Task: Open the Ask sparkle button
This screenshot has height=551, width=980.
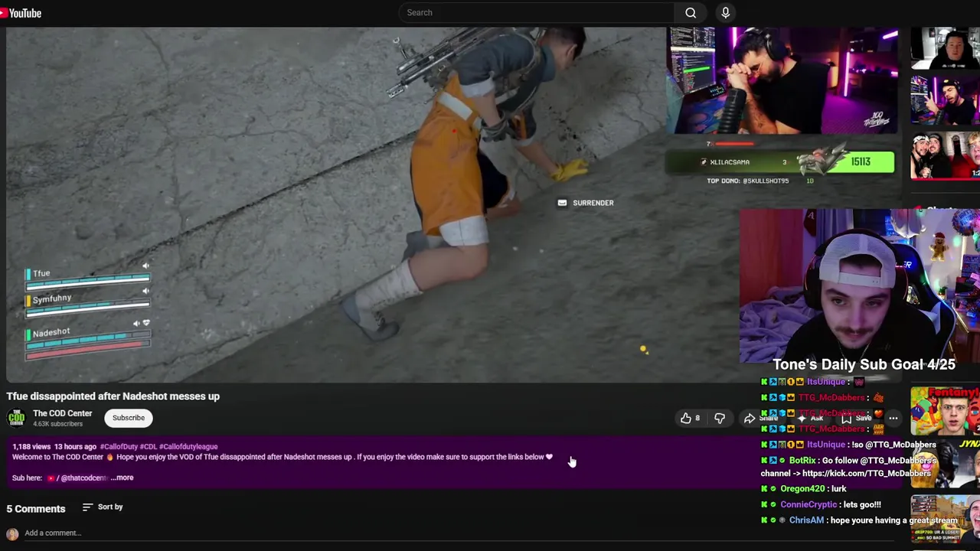Action: [812, 418]
